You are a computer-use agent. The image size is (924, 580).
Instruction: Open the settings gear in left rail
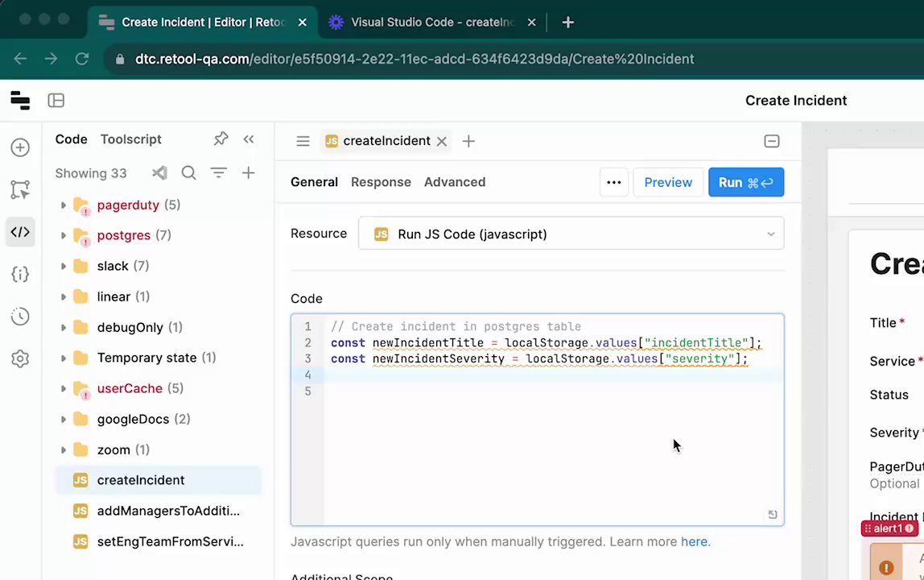(20, 359)
